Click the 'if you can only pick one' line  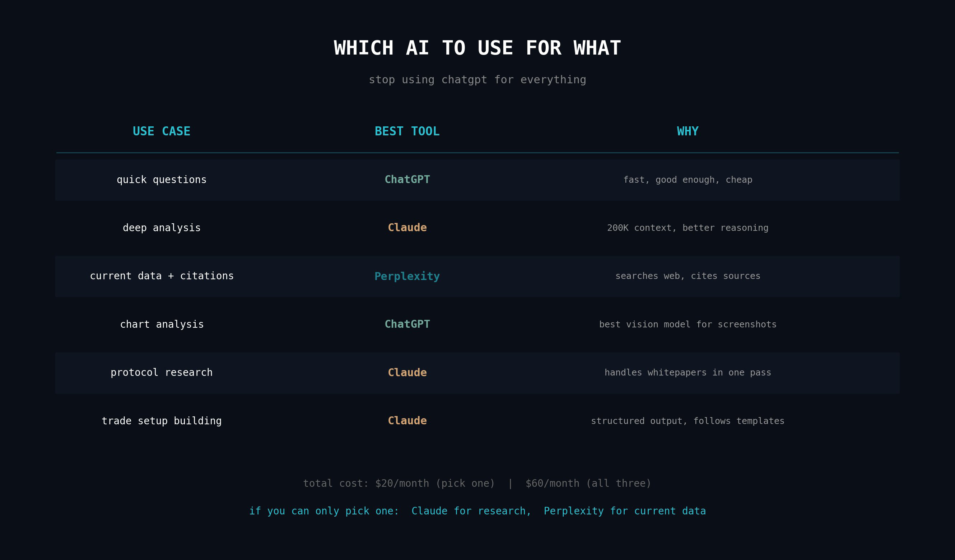477,511
